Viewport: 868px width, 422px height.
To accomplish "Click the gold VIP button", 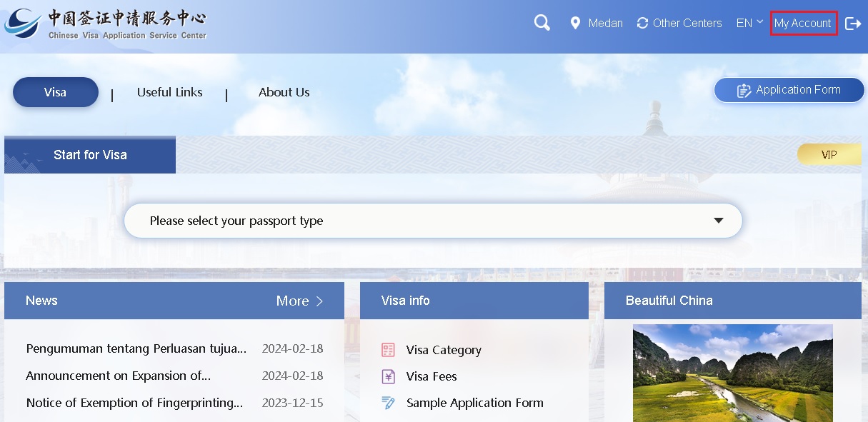I will tap(829, 155).
